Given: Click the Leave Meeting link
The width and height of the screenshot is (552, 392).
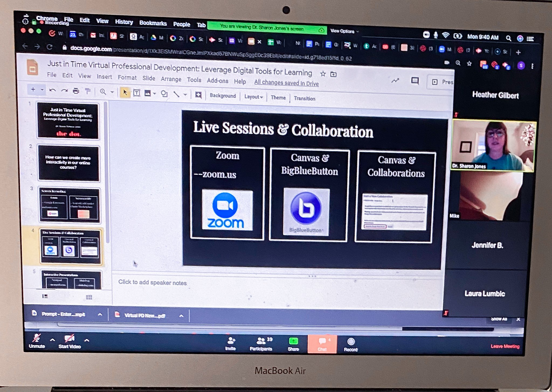Looking at the screenshot, I should pyautogui.click(x=505, y=346).
